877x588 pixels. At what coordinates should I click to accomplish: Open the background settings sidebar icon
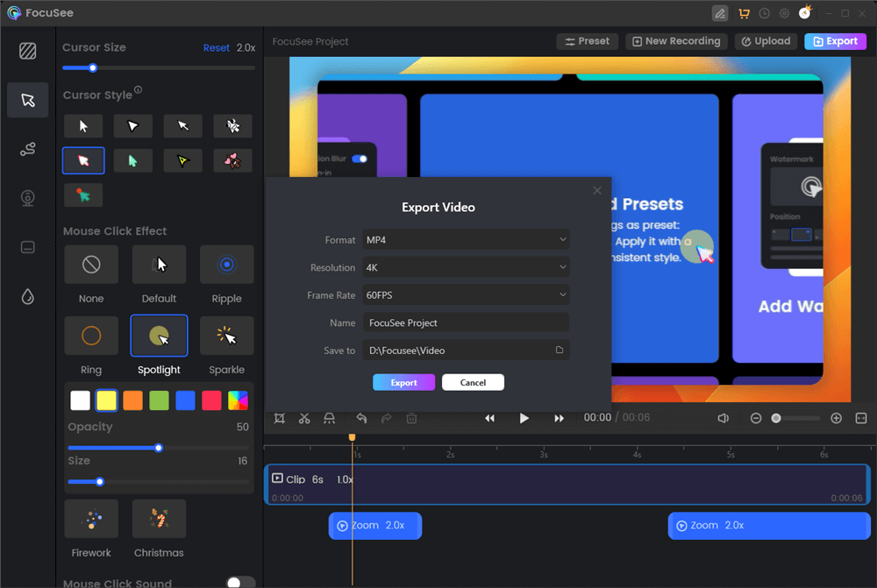(27, 51)
